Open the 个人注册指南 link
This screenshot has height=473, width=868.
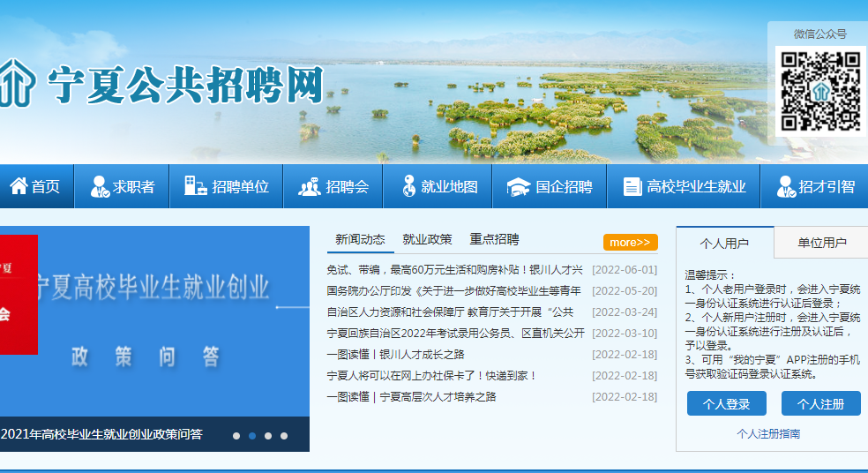coord(768,433)
